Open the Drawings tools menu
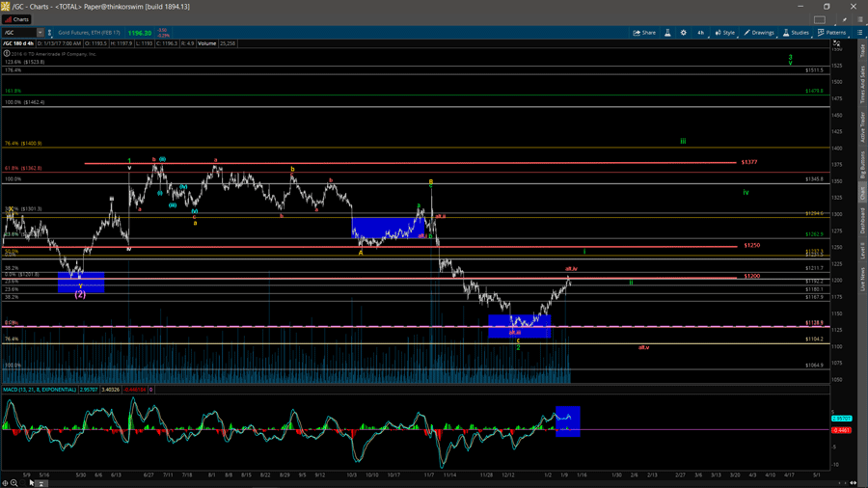Screen dimensions: 868x488 (x=759, y=33)
